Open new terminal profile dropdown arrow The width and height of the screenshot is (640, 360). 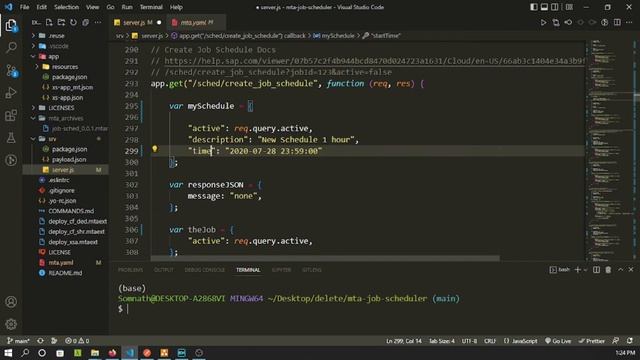pyautogui.click(x=585, y=270)
